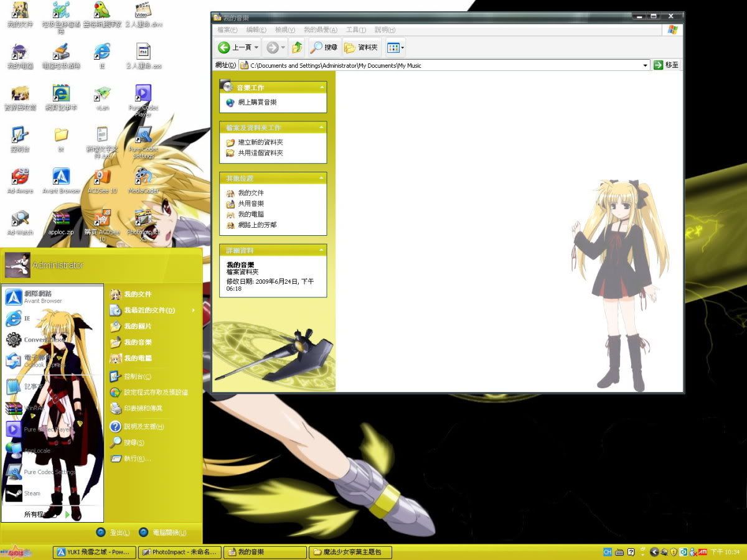Image resolution: width=747 pixels, height=560 pixels.
Task: Select the PhotoImpact X3 desktop shortcut
Action: tap(143, 225)
